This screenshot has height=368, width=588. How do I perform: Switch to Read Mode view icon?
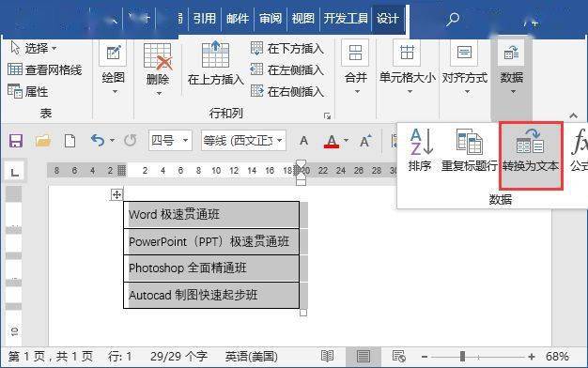pos(327,357)
